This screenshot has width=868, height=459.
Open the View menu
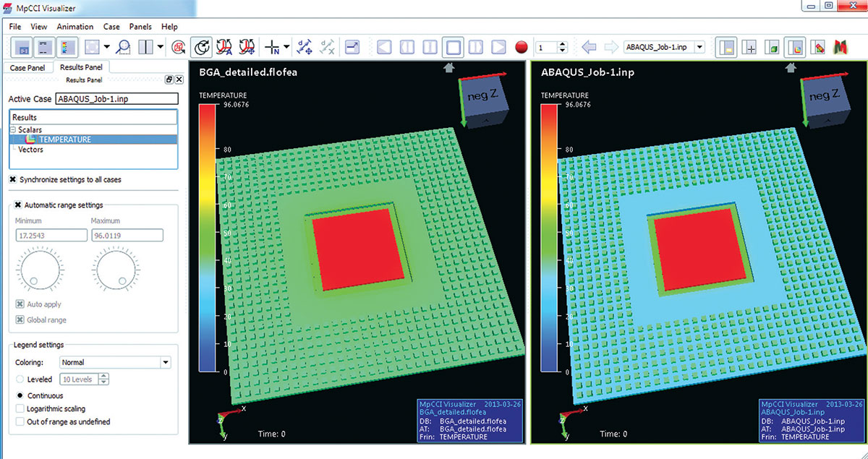pos(39,27)
